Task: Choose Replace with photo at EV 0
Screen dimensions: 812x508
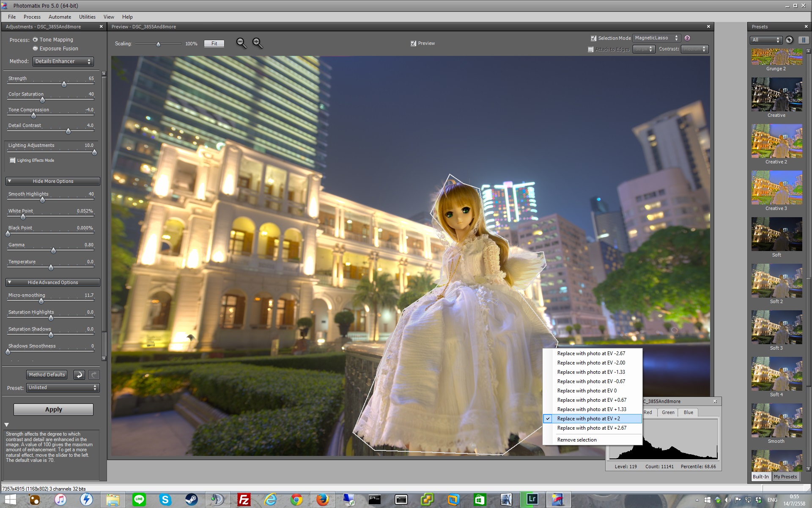Action: pyautogui.click(x=587, y=391)
